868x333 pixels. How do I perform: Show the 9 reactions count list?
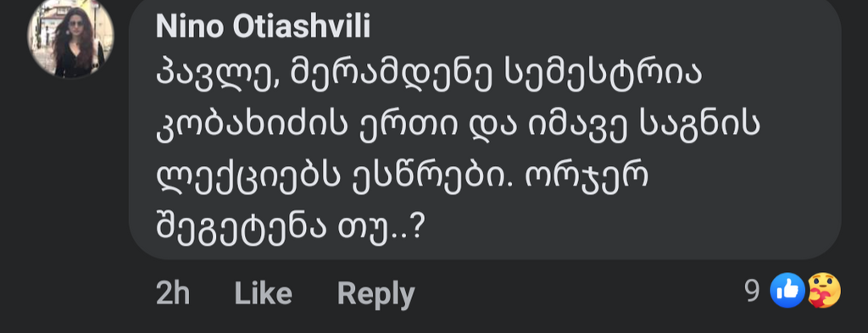coord(752,291)
